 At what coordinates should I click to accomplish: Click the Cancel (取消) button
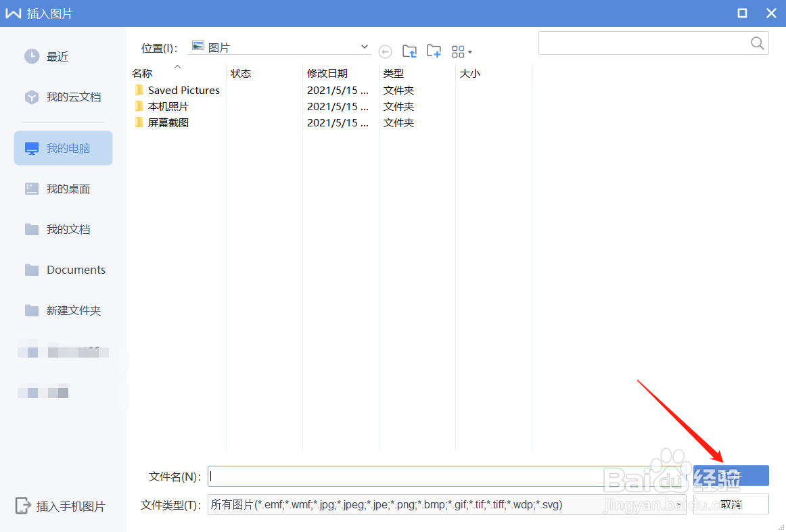(731, 504)
